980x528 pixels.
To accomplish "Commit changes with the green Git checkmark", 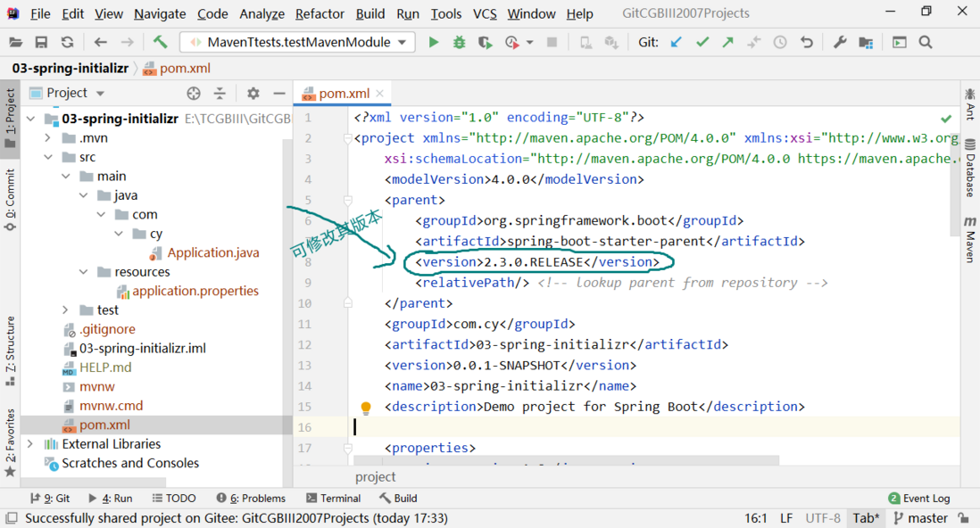I will click(702, 43).
